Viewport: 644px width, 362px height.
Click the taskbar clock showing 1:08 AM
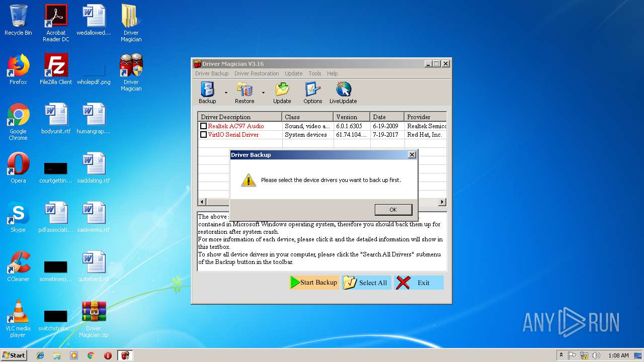pyautogui.click(x=618, y=355)
